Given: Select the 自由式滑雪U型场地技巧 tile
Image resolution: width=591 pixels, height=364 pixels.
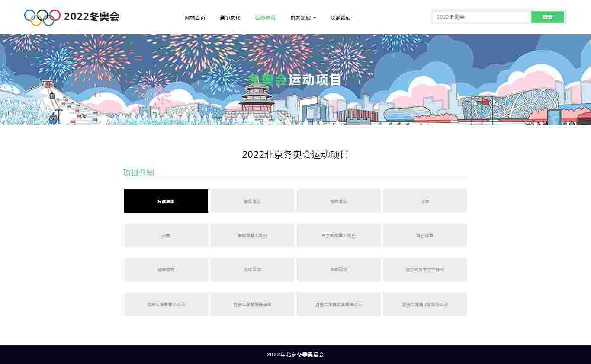Looking at the screenshot, I should pos(425,304).
